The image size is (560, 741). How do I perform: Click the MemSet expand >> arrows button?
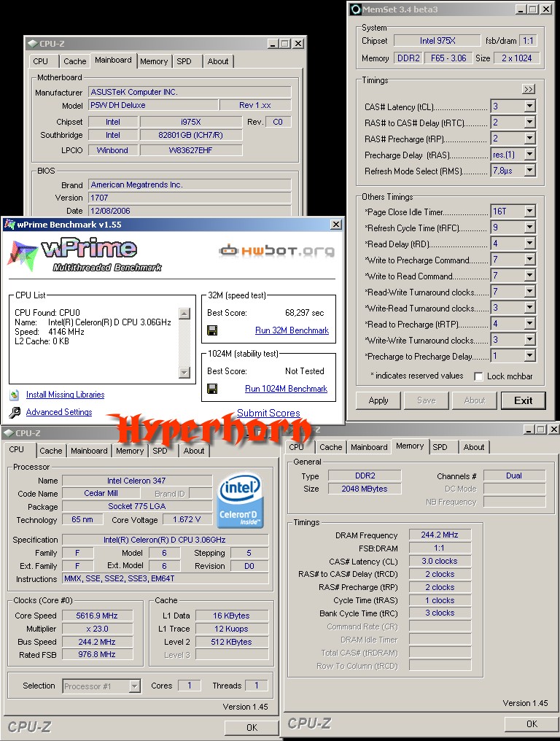tap(529, 89)
